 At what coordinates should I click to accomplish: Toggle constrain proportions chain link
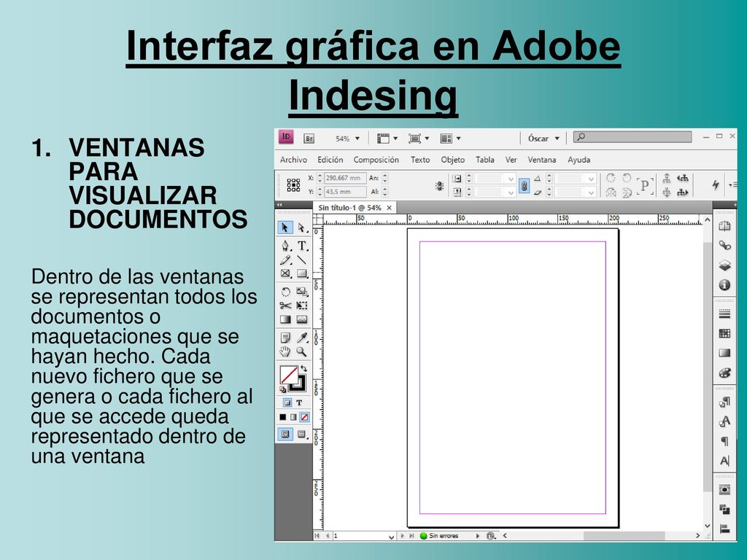[x=524, y=185]
